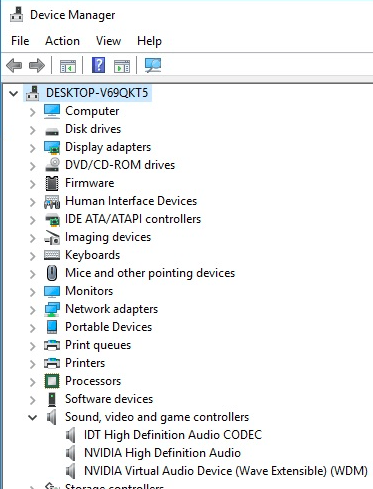This screenshot has height=489, width=373.
Task: Expand the Processors category
Action: (32, 382)
